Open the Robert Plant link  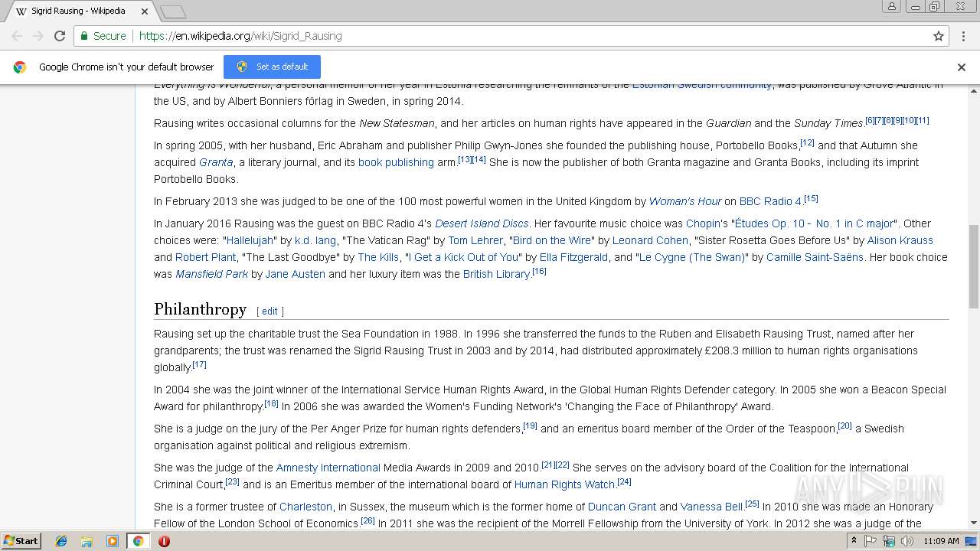click(x=205, y=257)
